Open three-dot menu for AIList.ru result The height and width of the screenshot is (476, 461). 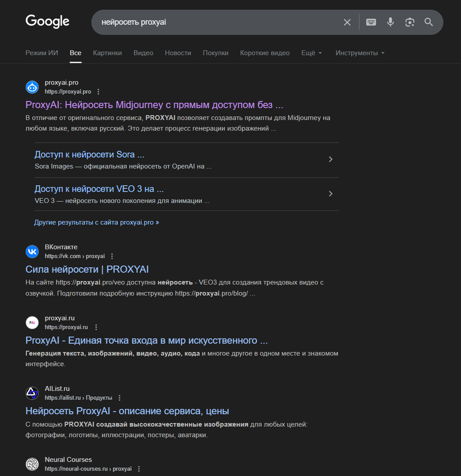click(x=120, y=398)
